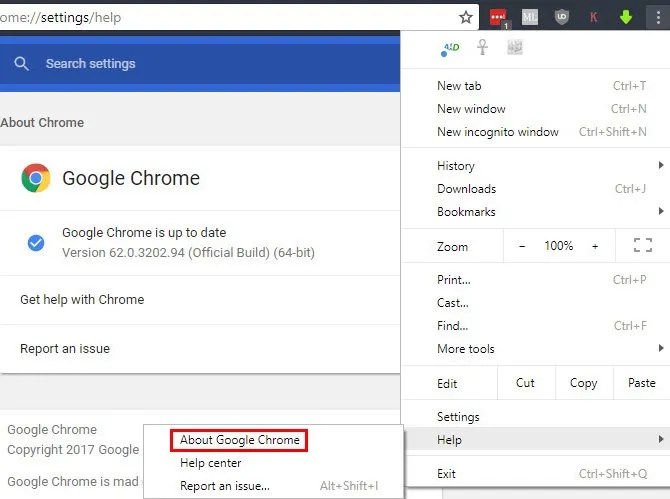
Task: Increase zoom with the plus button
Action: [595, 246]
